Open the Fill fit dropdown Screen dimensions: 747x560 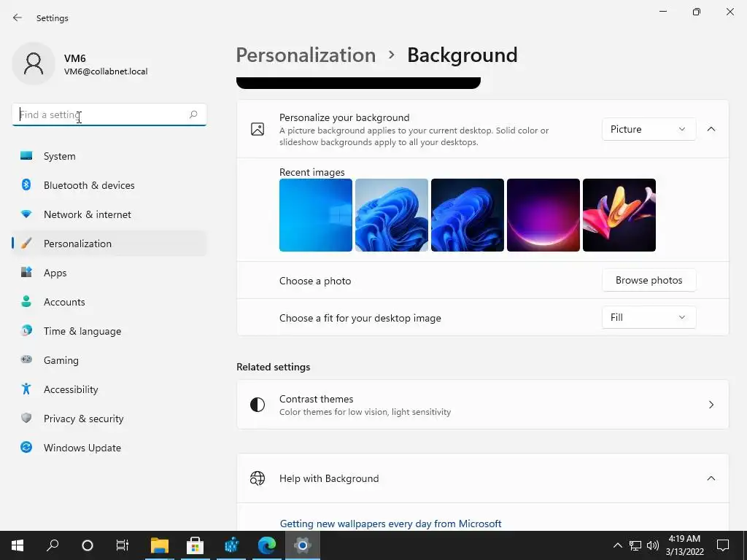point(649,317)
